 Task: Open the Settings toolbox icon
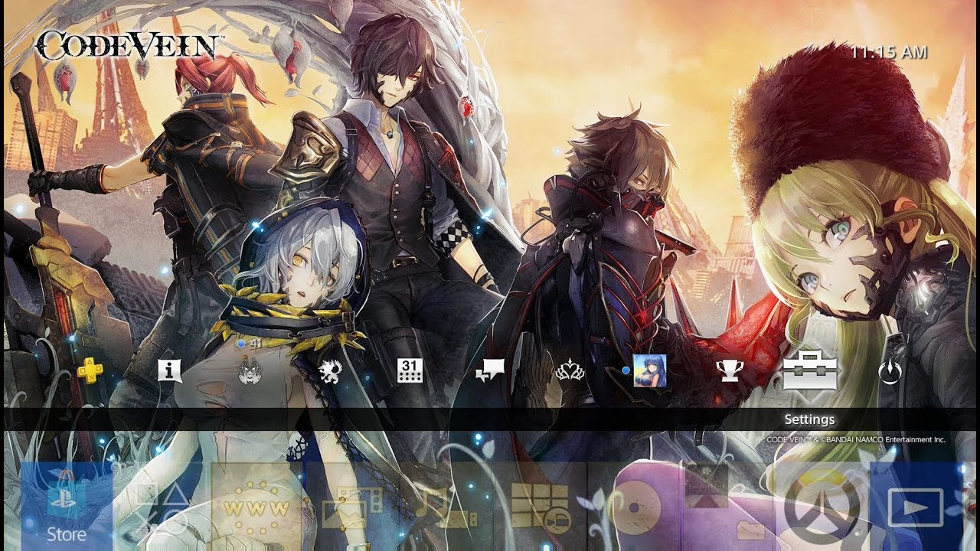[x=809, y=370]
